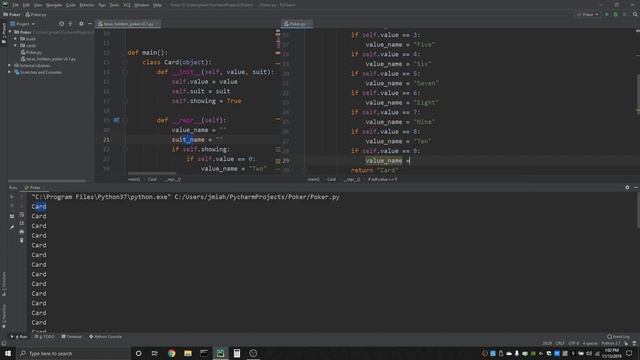Open the Edit menu
The width and height of the screenshot is (640, 360).
26,5
